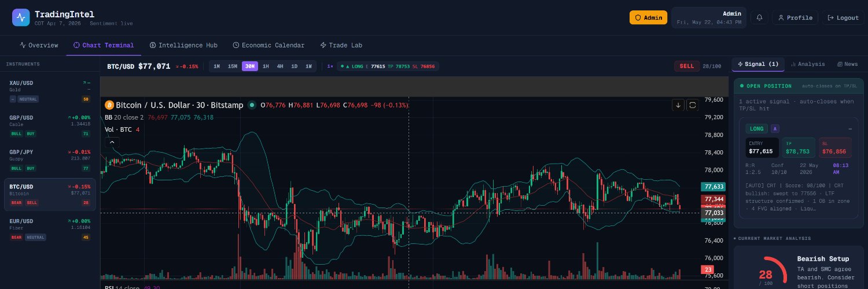Open the Intelligence Hub tab
The height and width of the screenshot is (289, 868).
point(183,45)
